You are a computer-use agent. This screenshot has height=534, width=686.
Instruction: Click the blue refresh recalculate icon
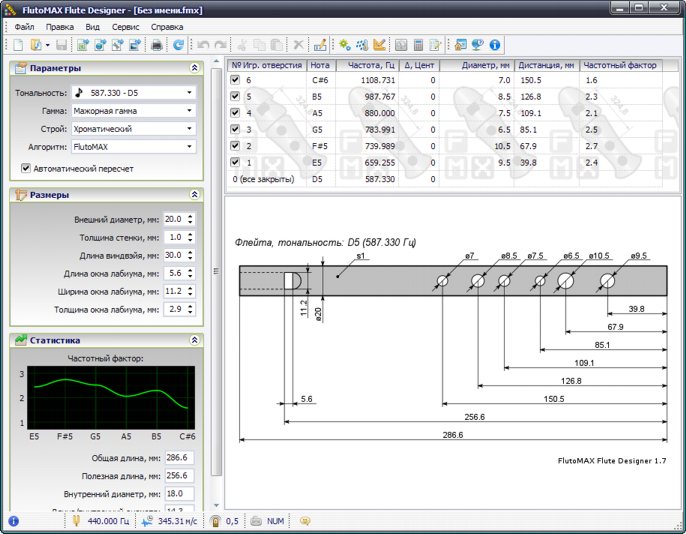pos(178,45)
